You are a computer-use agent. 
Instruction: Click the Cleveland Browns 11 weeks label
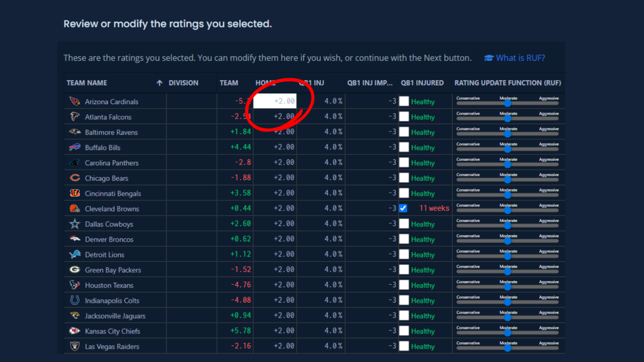pyautogui.click(x=434, y=208)
